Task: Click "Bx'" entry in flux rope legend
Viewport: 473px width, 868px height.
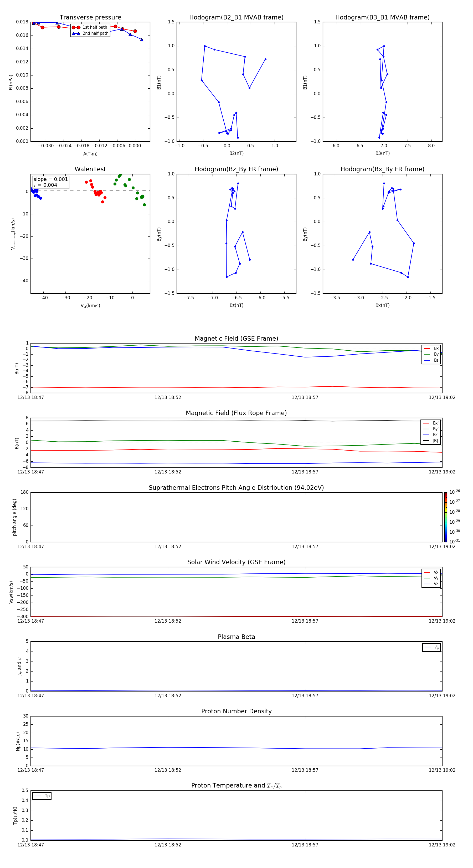Action: tap(431, 423)
